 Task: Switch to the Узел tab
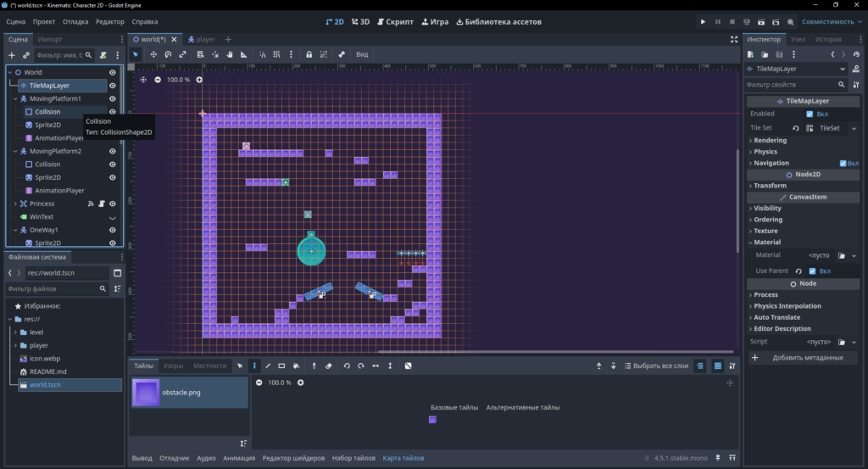tap(798, 39)
